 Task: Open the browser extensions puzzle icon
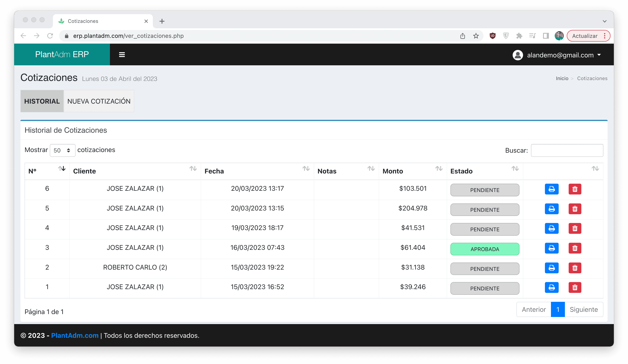519,36
